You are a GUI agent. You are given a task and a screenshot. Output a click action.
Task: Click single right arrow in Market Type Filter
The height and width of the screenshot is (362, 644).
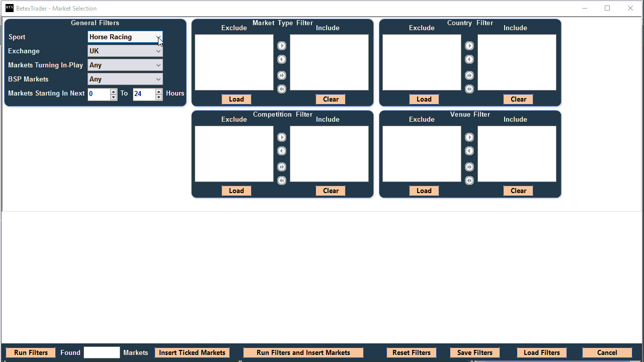coord(282,46)
